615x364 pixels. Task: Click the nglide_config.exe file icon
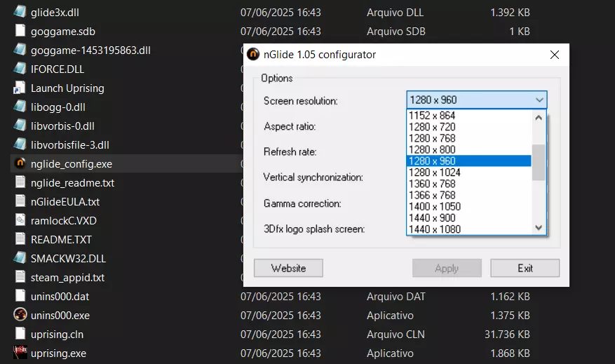pos(20,164)
